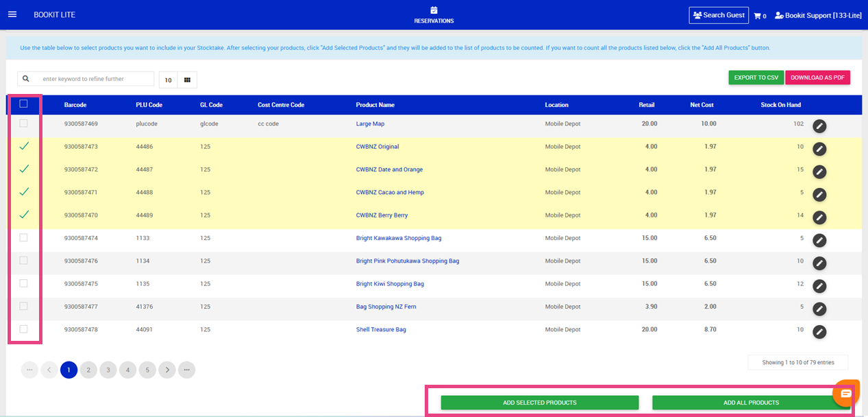Open Bookit Support user account

(x=818, y=15)
